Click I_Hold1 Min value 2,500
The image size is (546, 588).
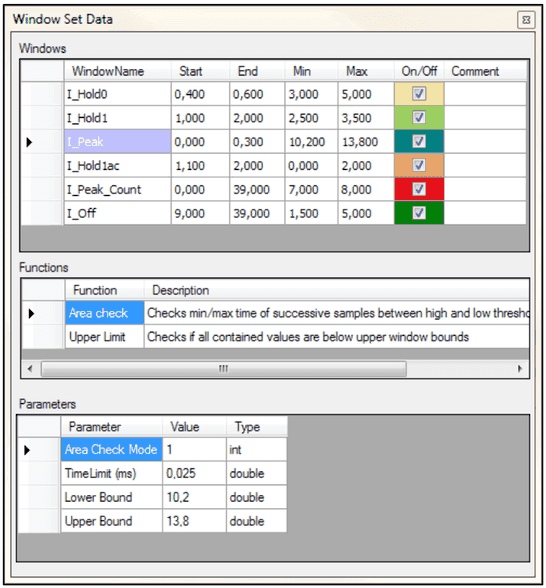[x=311, y=118]
